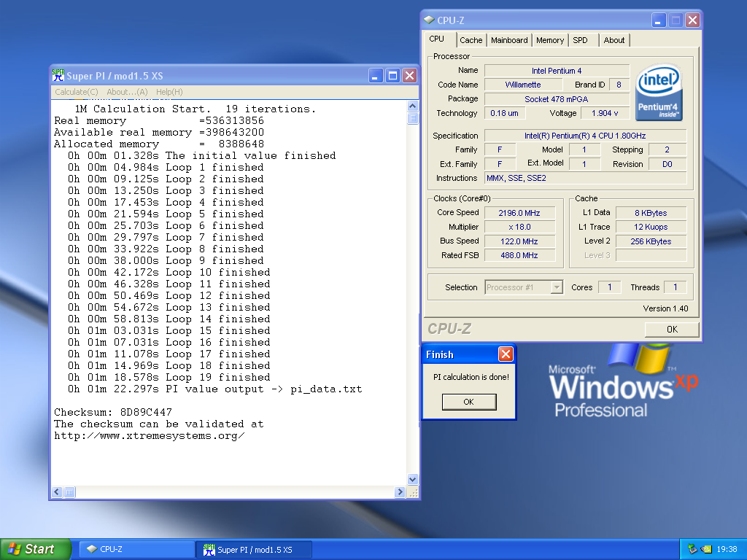Click the Code Name Willamette field
This screenshot has width=747, height=560.
[x=523, y=85]
